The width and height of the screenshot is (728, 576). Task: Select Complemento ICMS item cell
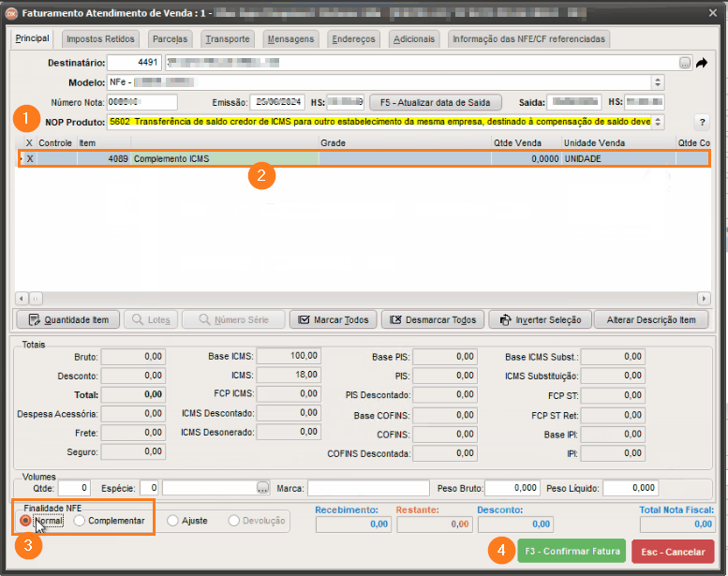225,158
